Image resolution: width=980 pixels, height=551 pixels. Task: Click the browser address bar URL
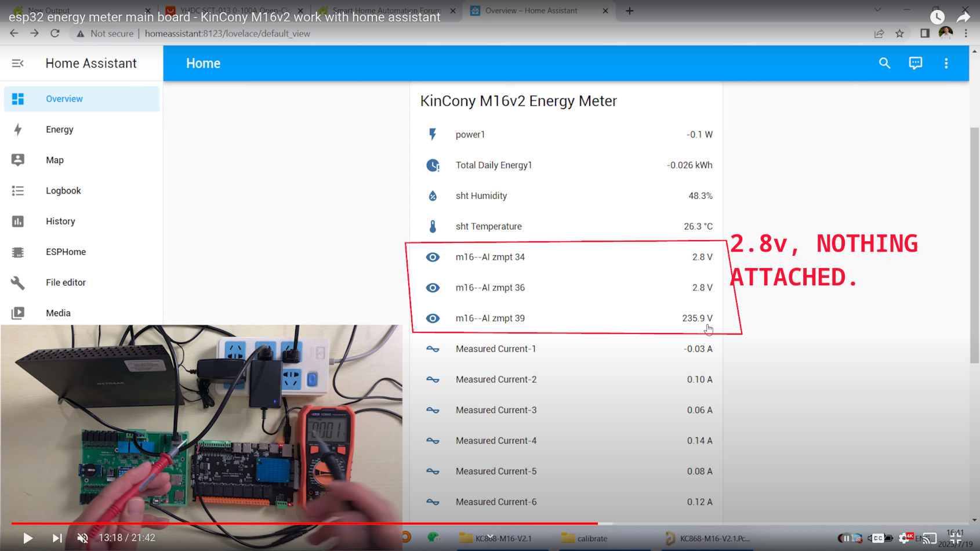[227, 34]
